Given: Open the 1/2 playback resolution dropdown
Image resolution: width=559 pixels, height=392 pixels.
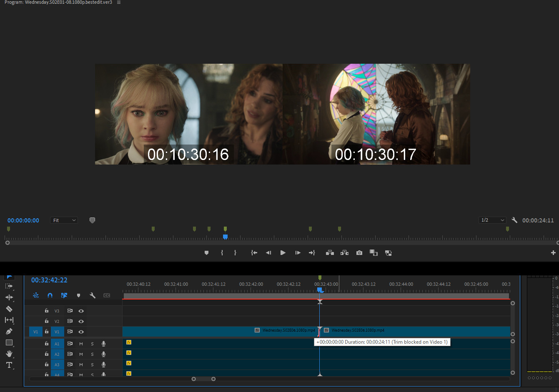Looking at the screenshot, I should [492, 220].
